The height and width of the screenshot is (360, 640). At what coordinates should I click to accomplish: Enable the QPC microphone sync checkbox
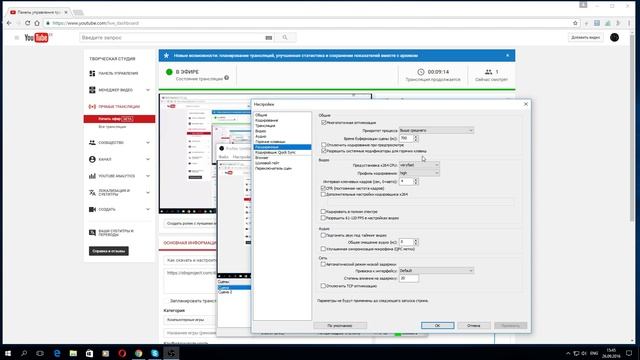tap(323, 249)
